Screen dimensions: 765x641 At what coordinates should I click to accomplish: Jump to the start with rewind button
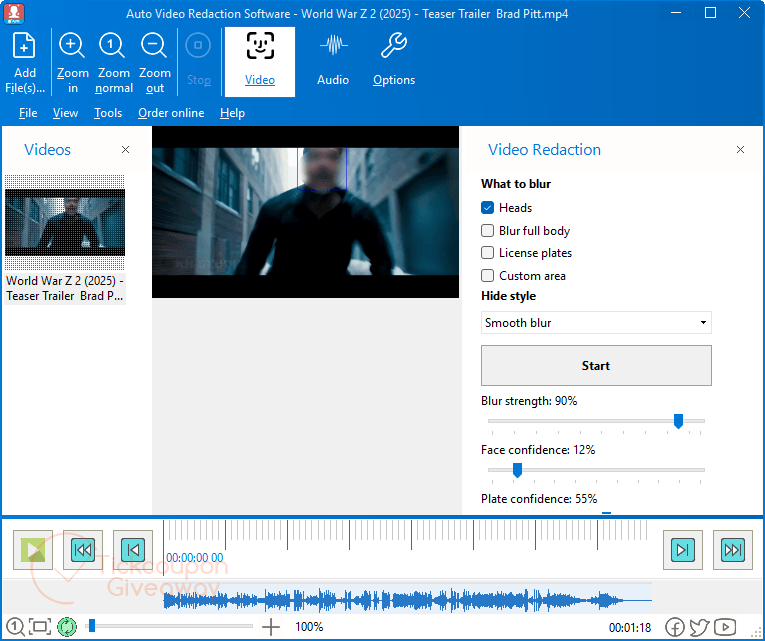(83, 550)
